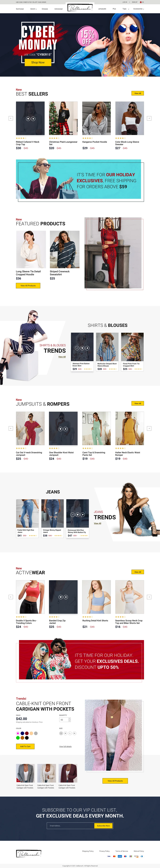This screenshot has height=868, width=160.
Task: Open the Swimwear menu item
Action: (20, 9)
